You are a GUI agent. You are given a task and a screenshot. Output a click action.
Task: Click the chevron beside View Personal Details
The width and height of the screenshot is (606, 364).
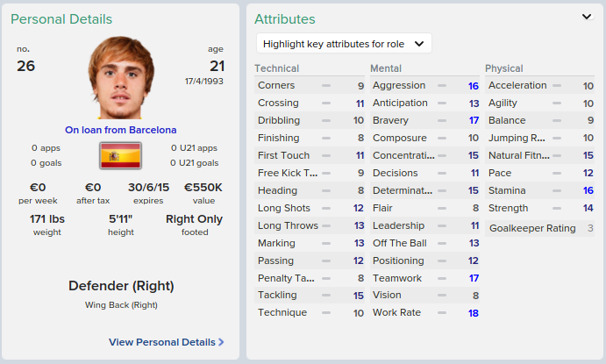point(221,342)
